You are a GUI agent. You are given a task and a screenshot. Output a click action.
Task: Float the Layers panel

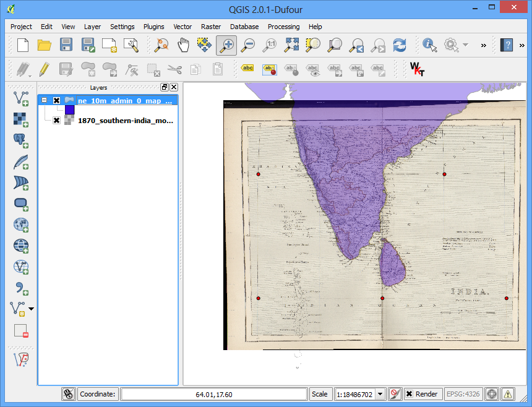pos(164,87)
